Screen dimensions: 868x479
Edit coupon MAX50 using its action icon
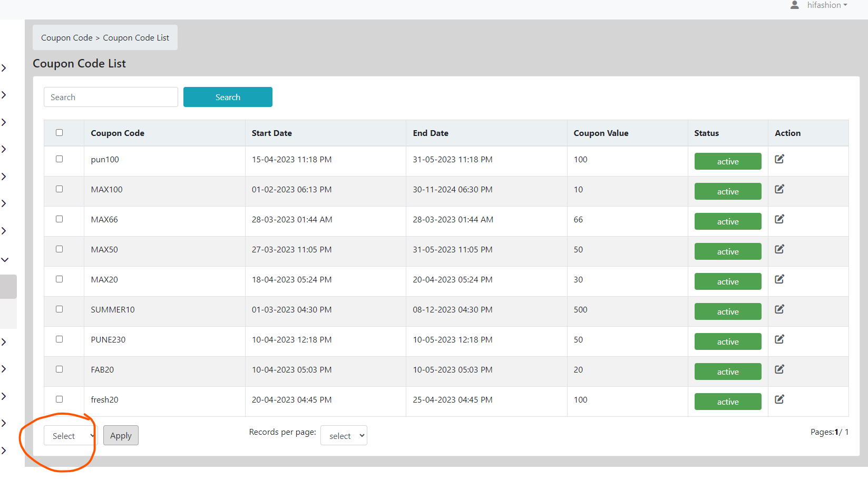(779, 249)
